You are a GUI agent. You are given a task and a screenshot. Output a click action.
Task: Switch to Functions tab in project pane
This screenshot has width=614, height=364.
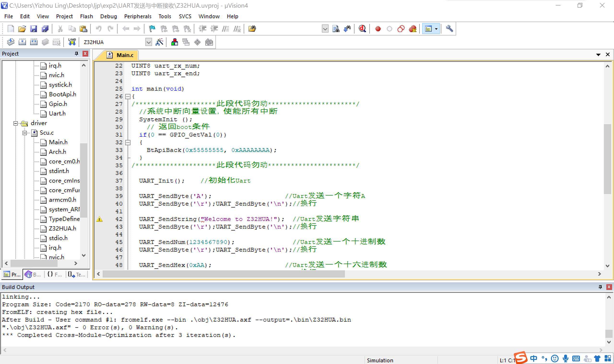pyautogui.click(x=54, y=274)
